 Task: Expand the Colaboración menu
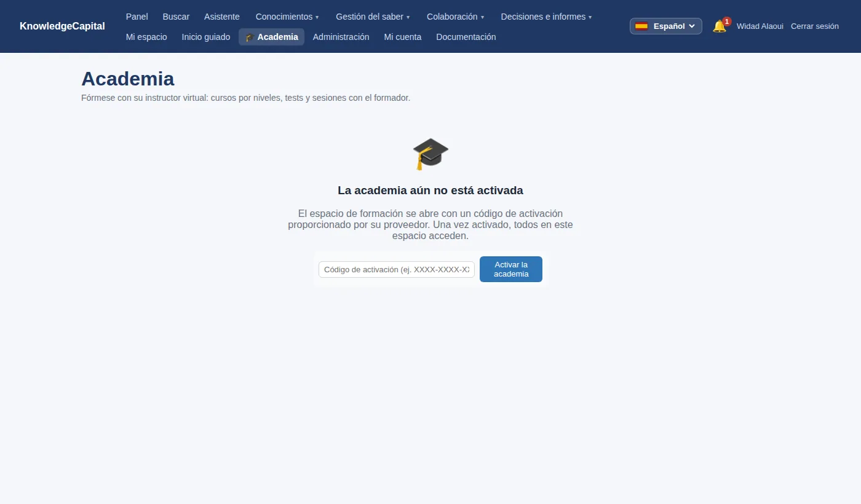click(456, 17)
